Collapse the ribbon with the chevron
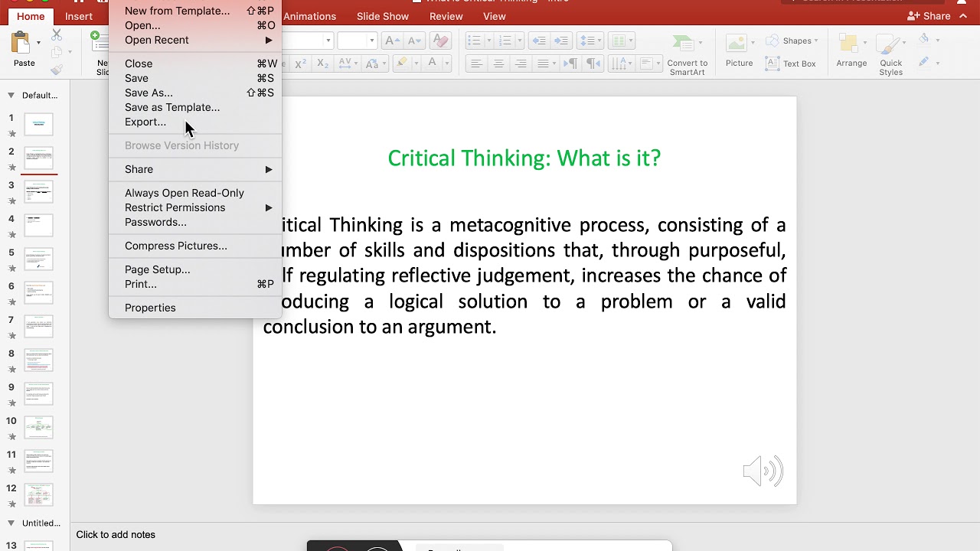 point(964,16)
